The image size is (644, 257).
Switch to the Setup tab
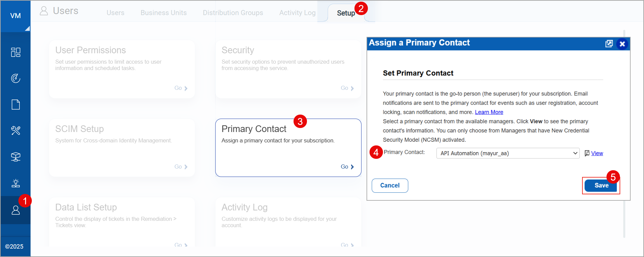[346, 13]
